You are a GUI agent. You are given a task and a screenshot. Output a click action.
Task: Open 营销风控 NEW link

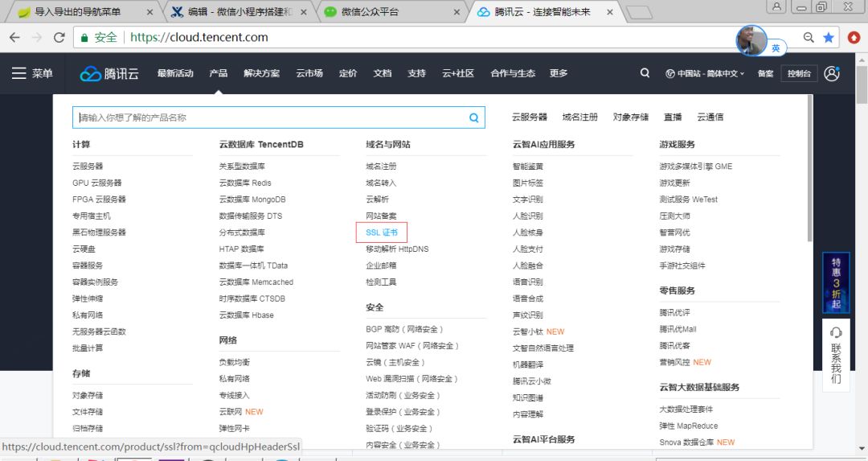685,362
